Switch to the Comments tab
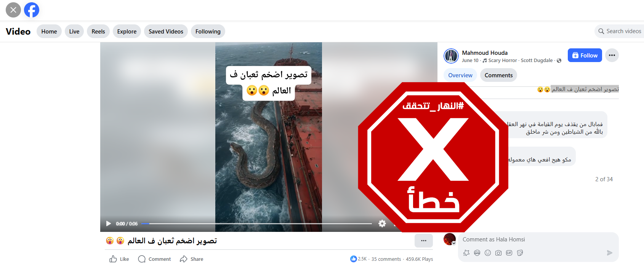The height and width of the screenshot is (265, 644). click(x=498, y=75)
